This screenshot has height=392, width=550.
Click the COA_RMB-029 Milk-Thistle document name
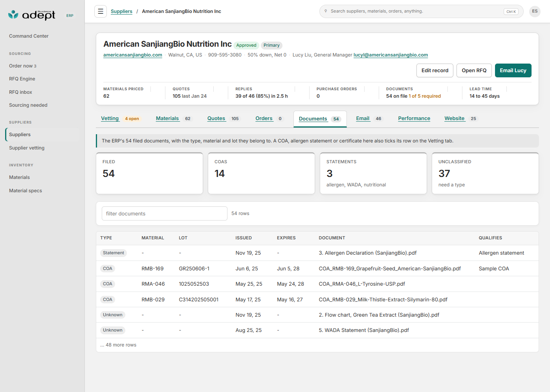click(383, 300)
